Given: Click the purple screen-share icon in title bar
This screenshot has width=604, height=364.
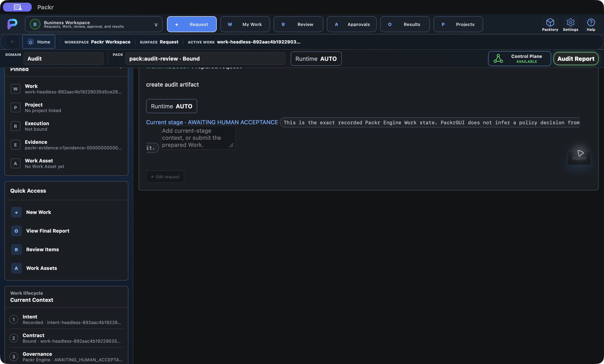Looking at the screenshot, I should (x=17, y=7).
